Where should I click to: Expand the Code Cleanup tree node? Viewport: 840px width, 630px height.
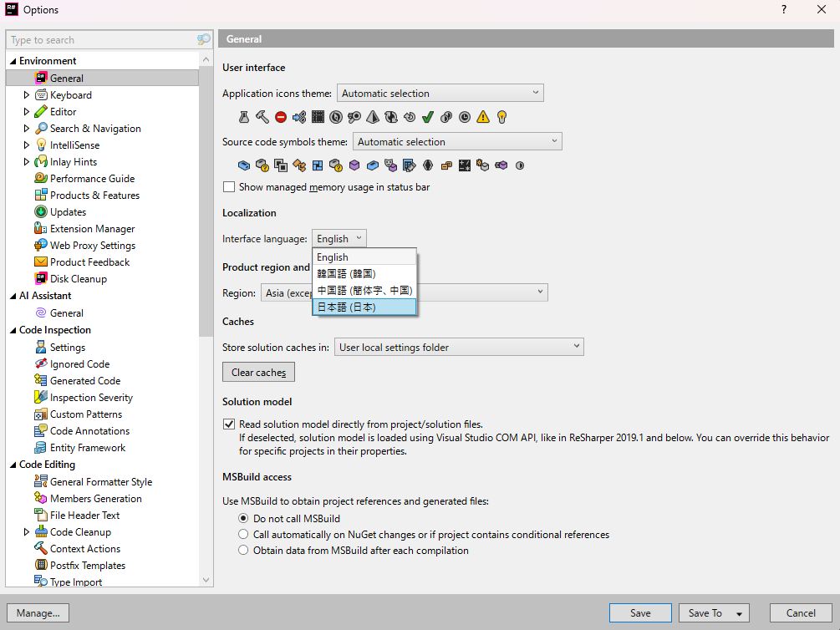click(x=26, y=531)
